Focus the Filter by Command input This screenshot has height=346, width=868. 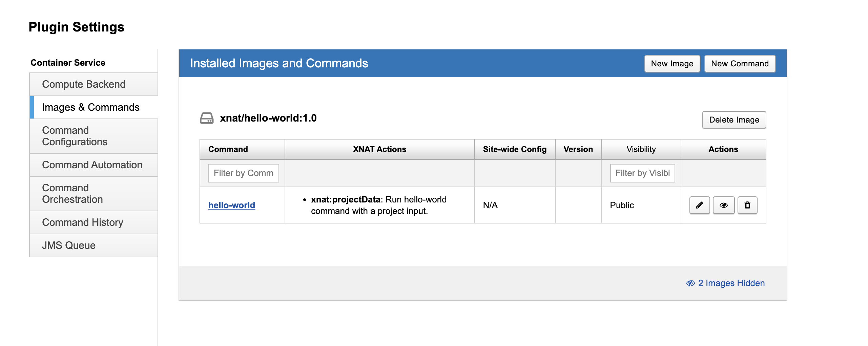(243, 173)
